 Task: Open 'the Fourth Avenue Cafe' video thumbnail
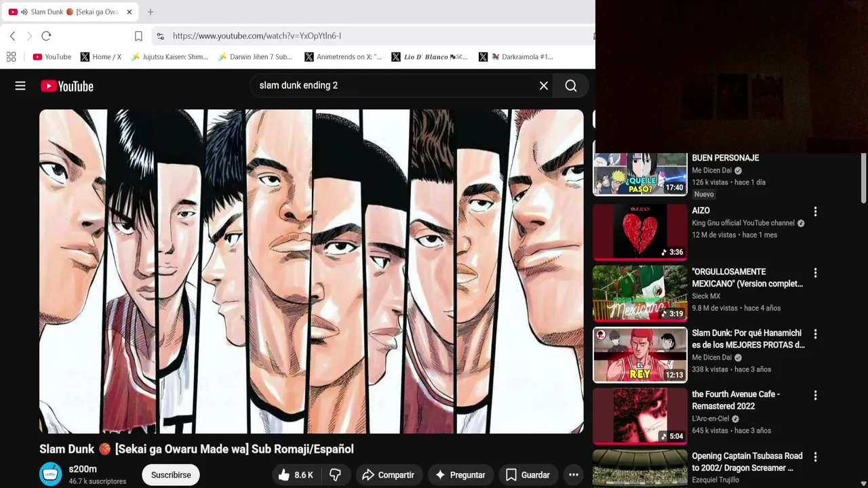(640, 416)
